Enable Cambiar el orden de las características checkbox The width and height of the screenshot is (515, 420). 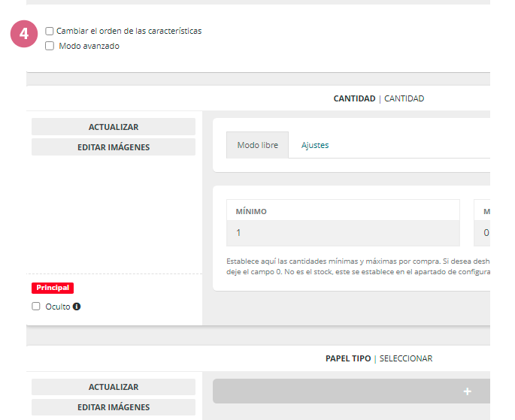coord(50,32)
